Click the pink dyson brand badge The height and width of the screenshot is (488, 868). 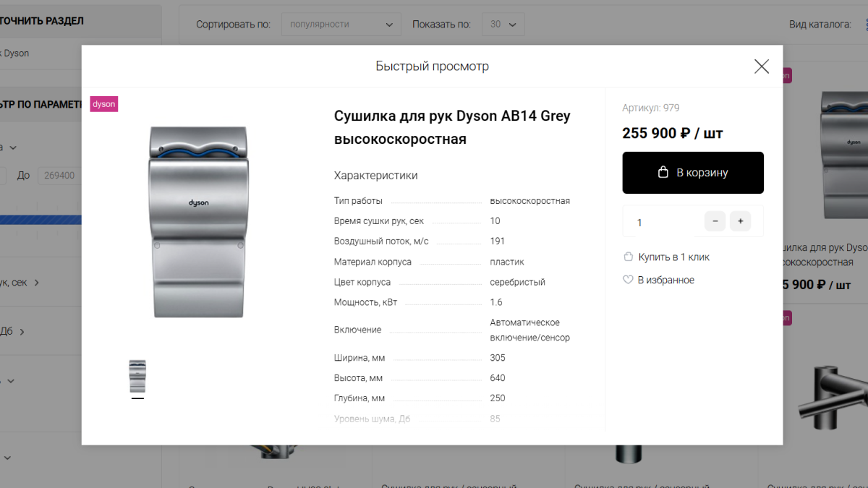(103, 104)
